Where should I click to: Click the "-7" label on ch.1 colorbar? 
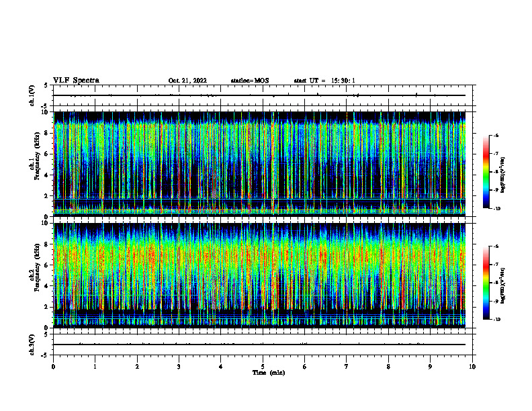coord(496,154)
